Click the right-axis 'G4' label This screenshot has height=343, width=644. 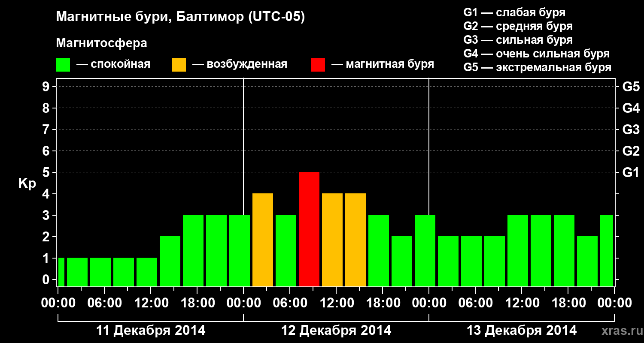click(x=631, y=108)
